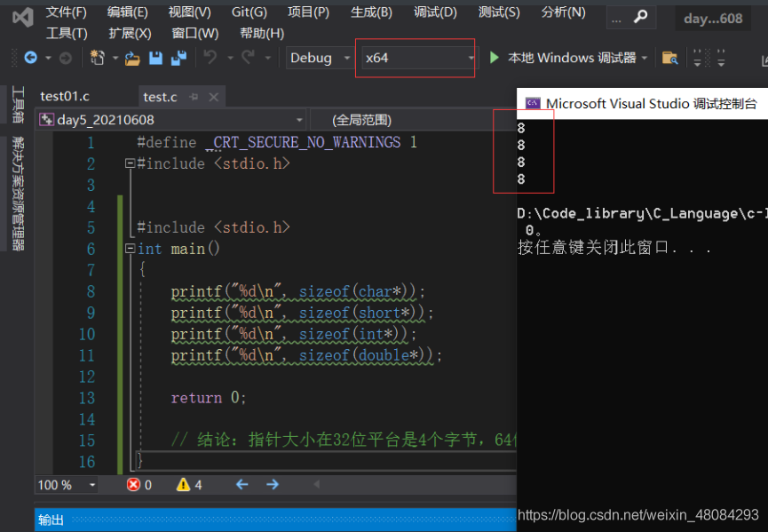This screenshot has height=532, width=768.
Task: Open the 100 % zoom level dropdown
Action: click(67, 485)
